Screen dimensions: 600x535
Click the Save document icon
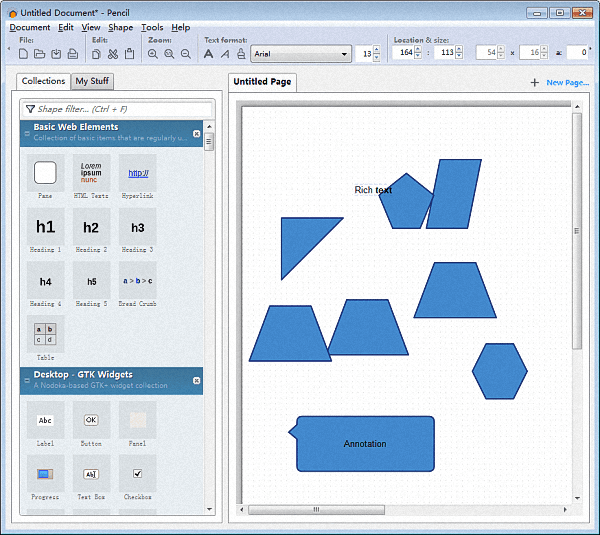56,54
